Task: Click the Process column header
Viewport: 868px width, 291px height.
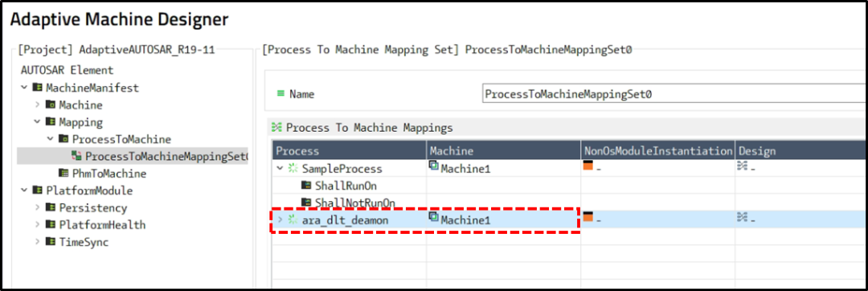Action: pos(350,150)
